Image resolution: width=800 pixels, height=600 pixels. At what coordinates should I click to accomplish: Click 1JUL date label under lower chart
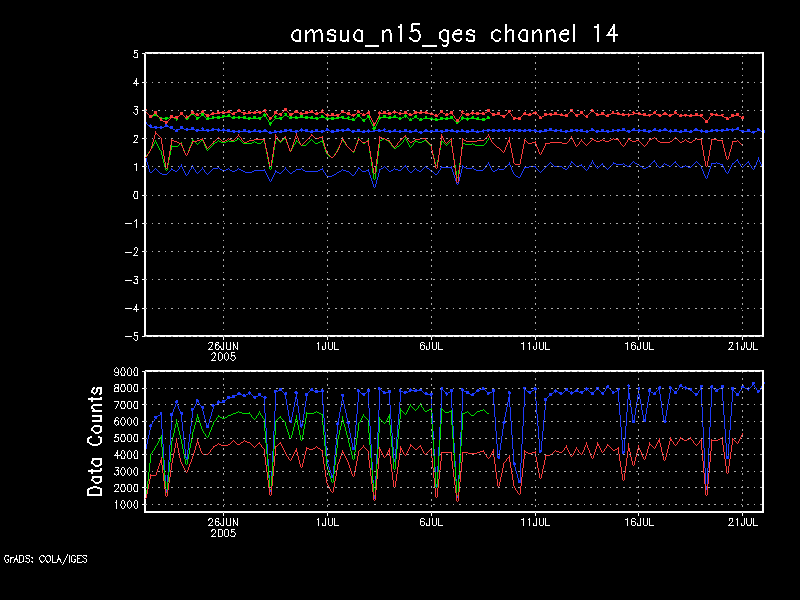[x=326, y=521]
